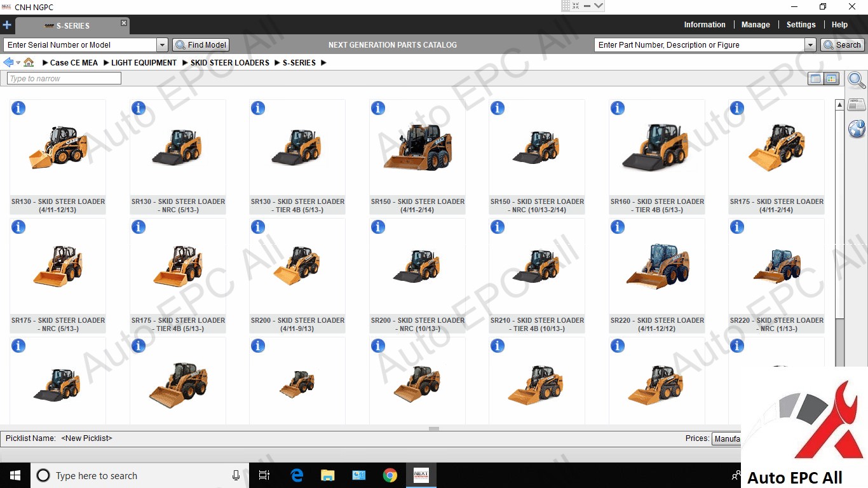Open the Windows Start menu

point(15,475)
